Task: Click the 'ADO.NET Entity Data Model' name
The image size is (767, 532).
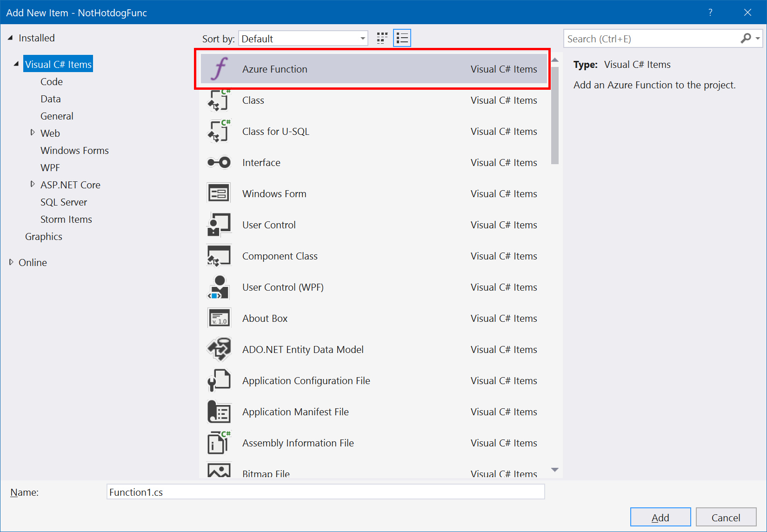Action: 303,349
